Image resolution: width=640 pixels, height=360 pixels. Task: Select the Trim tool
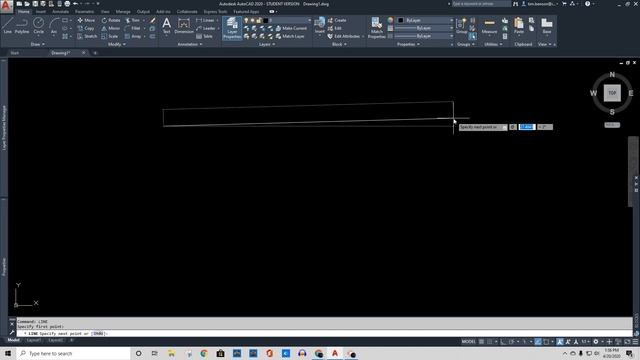(133, 20)
